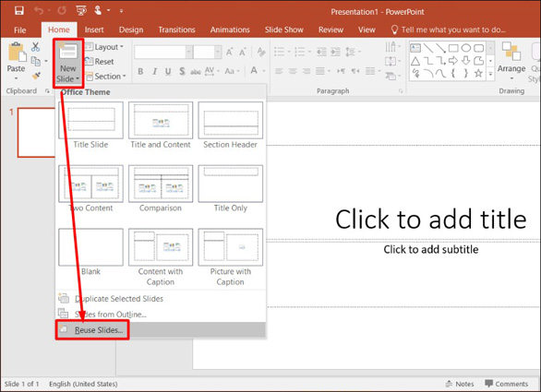541x392 pixels.
Task: Click the Decrease List Level icon
Action: [321, 52]
